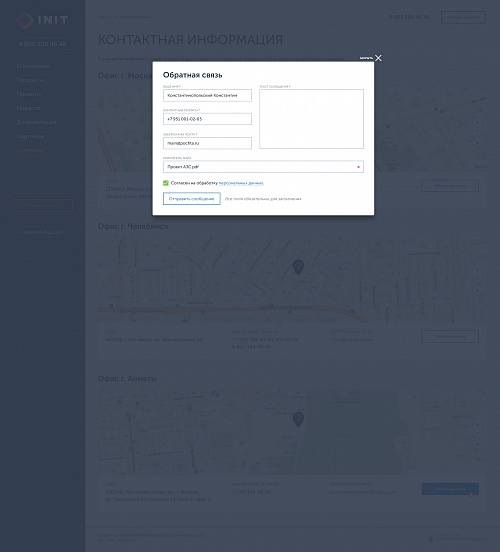The height and width of the screenshot is (552, 500).
Task: Open Новости in sidebar menu
Action: click(x=28, y=108)
